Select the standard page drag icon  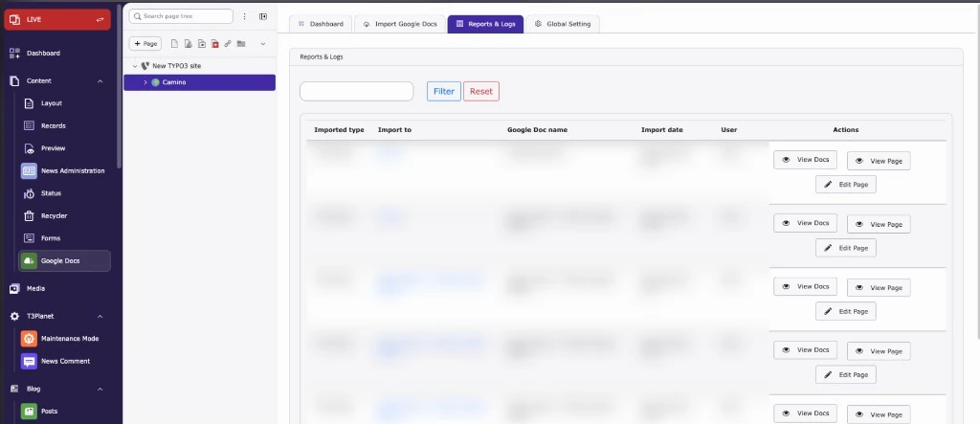click(x=174, y=44)
